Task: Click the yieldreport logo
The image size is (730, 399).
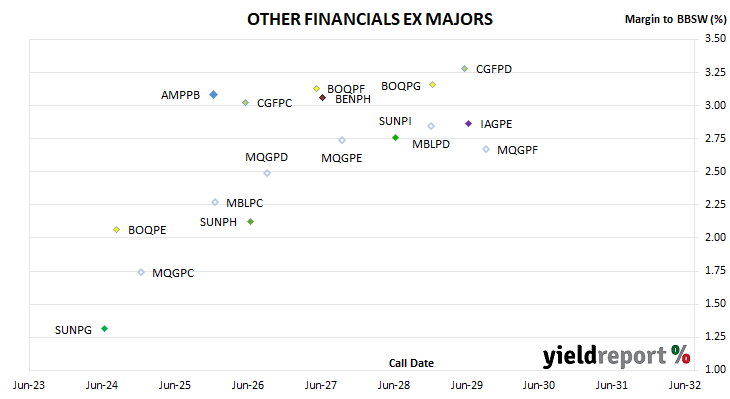Action: [616, 356]
